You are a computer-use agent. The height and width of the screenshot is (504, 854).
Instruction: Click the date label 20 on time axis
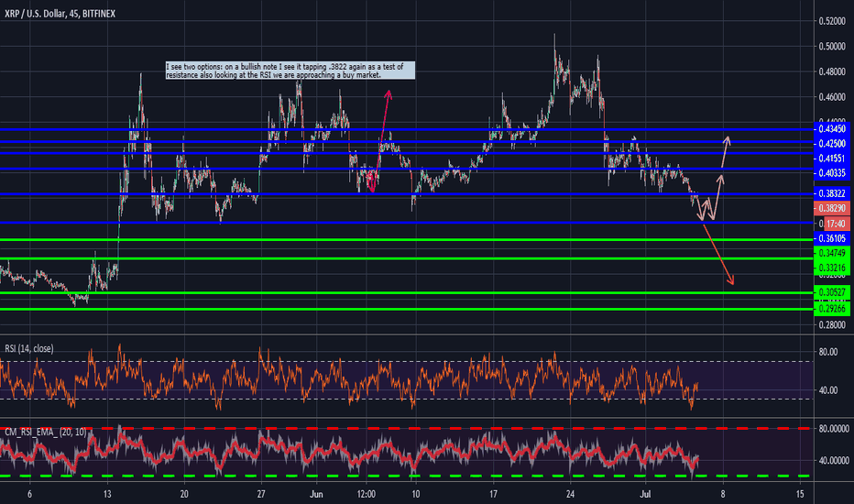tap(184, 494)
